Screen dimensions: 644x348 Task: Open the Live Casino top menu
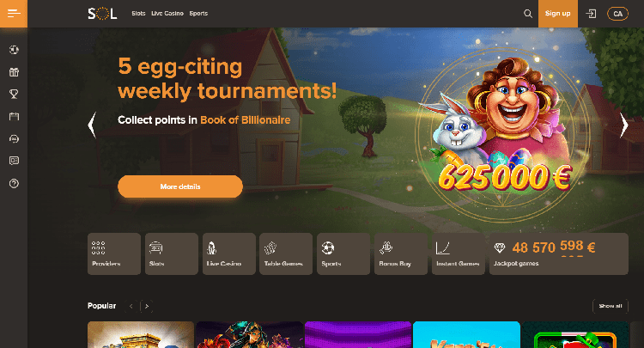(x=167, y=14)
